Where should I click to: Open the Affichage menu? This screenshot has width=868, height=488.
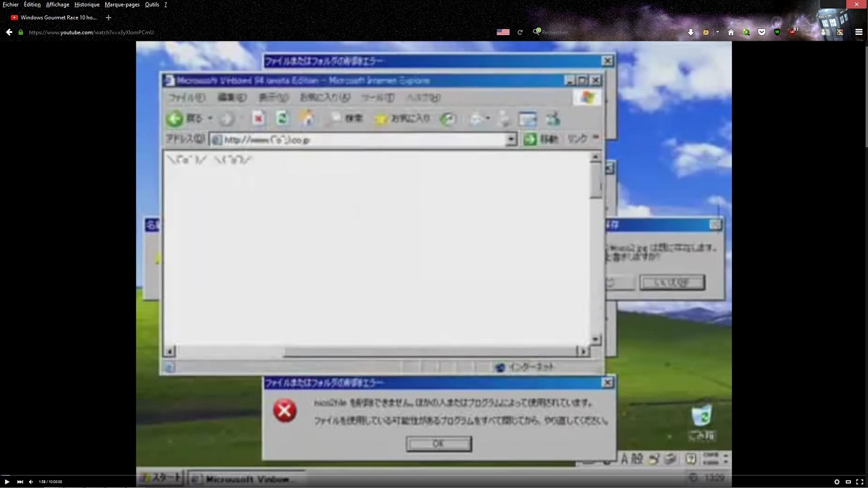[x=57, y=5]
